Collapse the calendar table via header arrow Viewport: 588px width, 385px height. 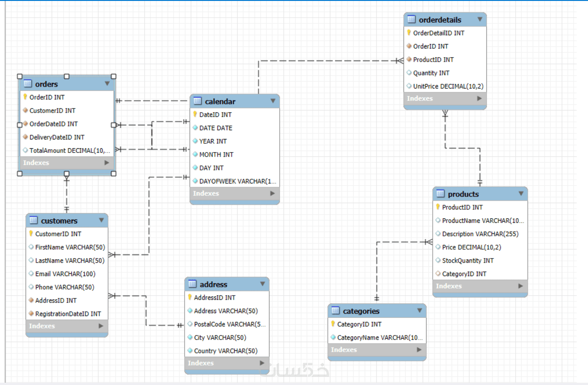point(273,101)
